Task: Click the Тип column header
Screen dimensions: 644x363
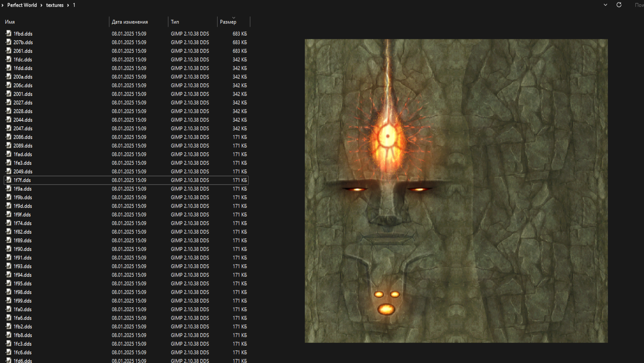Action: 175,22
